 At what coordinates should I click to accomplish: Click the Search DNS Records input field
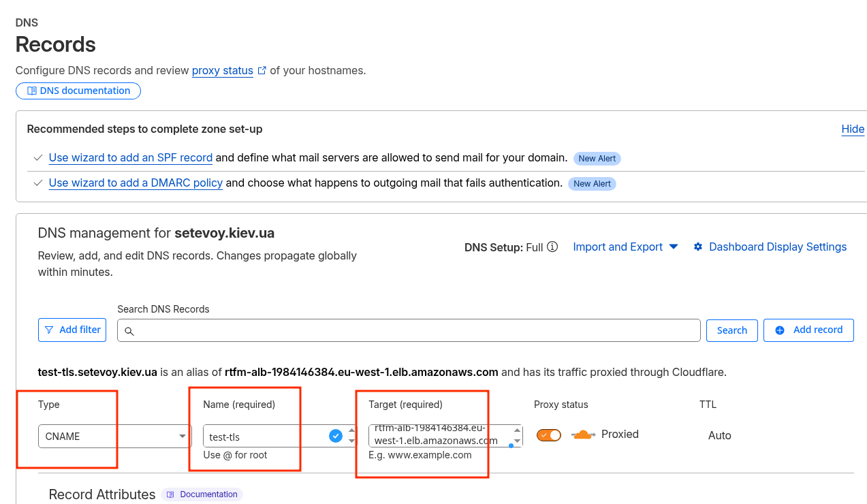(409, 330)
